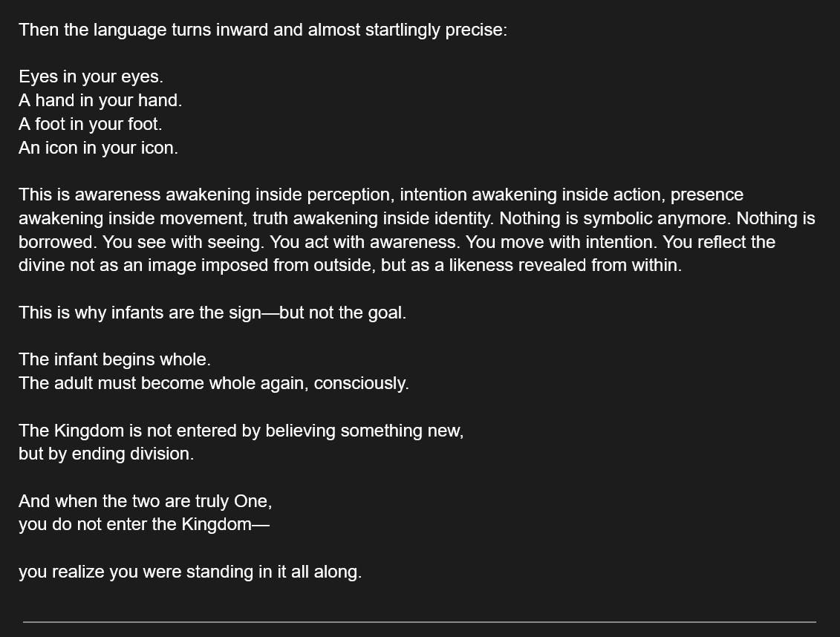
Task: Click the line "but by ending division."
Action: tap(106, 454)
